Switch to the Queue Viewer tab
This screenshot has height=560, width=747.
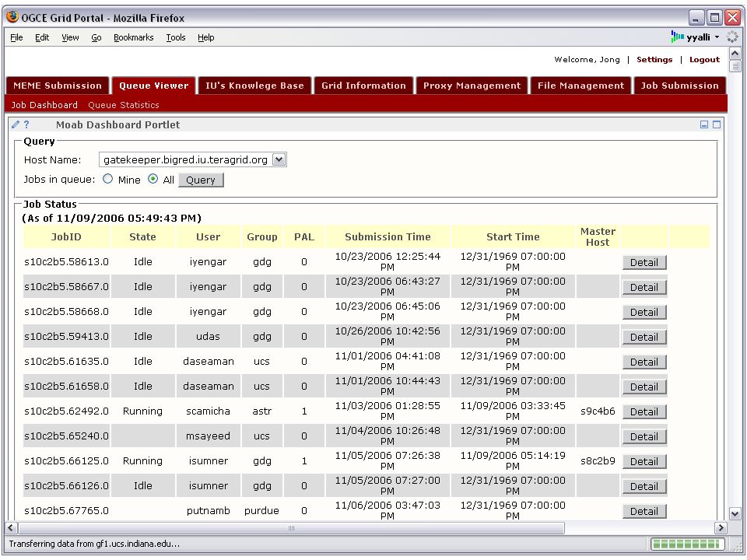pos(154,86)
